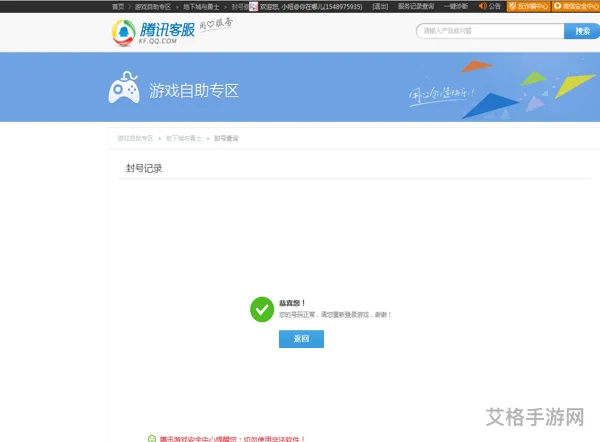Click the 恭喜您！ message heading

pos(292,303)
